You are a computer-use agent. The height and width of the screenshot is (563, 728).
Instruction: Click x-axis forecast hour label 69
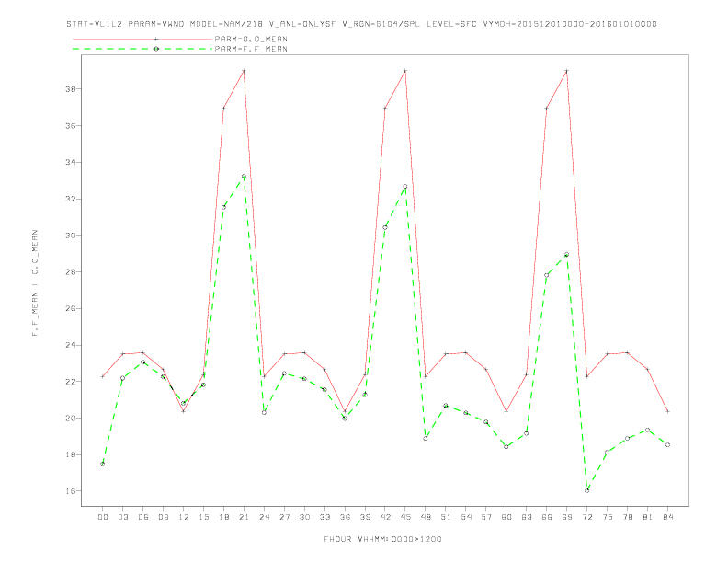click(567, 517)
